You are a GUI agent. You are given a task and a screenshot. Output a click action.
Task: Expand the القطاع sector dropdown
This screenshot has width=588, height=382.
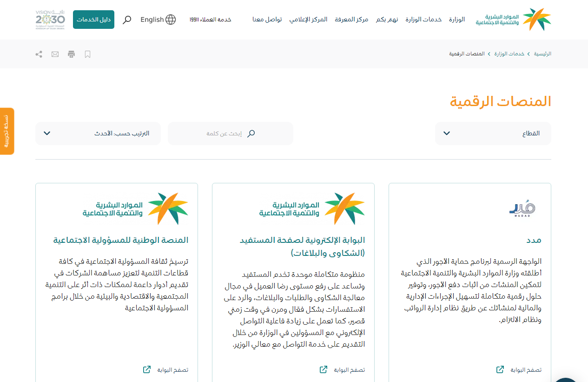[x=493, y=134]
